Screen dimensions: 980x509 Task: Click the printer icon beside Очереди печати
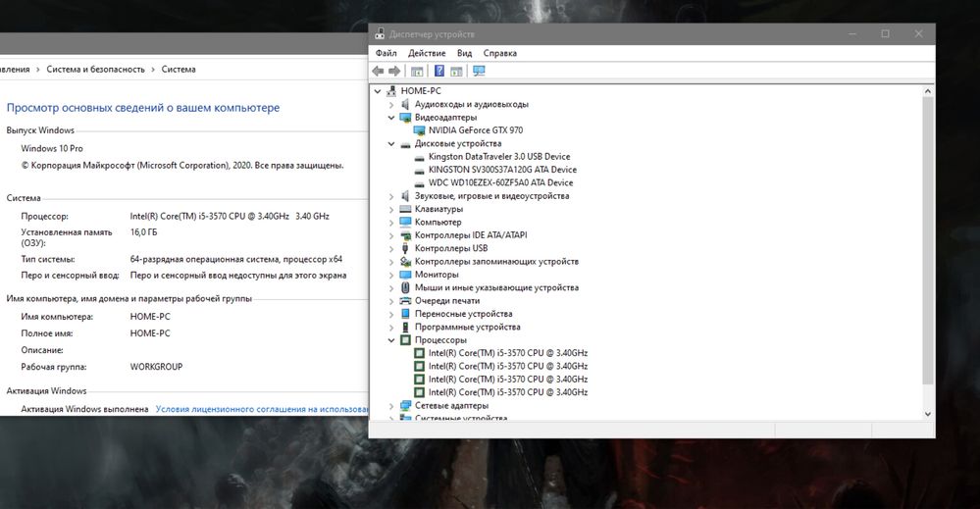pyautogui.click(x=405, y=300)
